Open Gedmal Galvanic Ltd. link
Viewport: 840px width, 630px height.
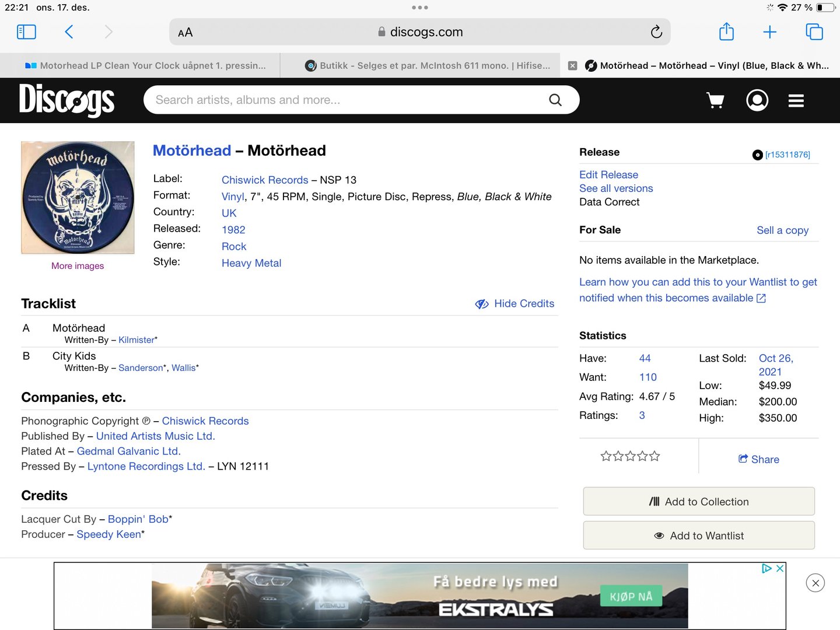[129, 452]
